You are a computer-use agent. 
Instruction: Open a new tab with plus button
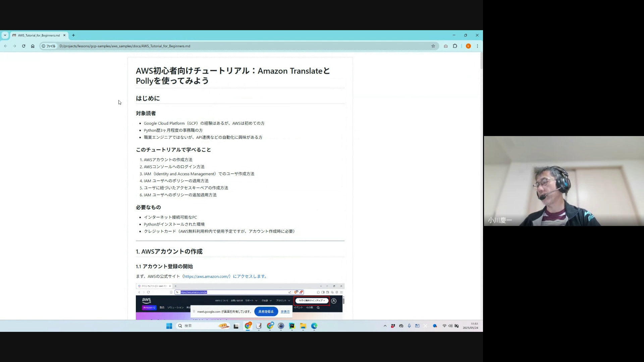[73, 35]
